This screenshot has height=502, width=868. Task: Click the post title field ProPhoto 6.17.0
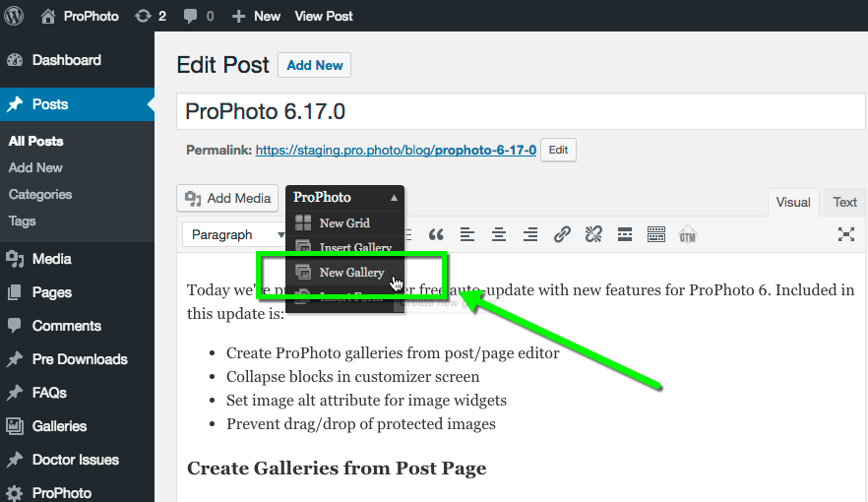521,111
